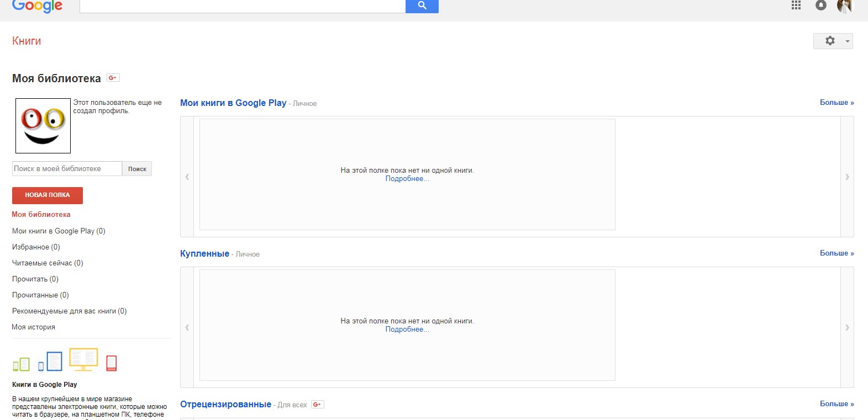Viewport: 868px width, 420px height.
Task: Open the settings gear dropdown
Action: click(833, 41)
